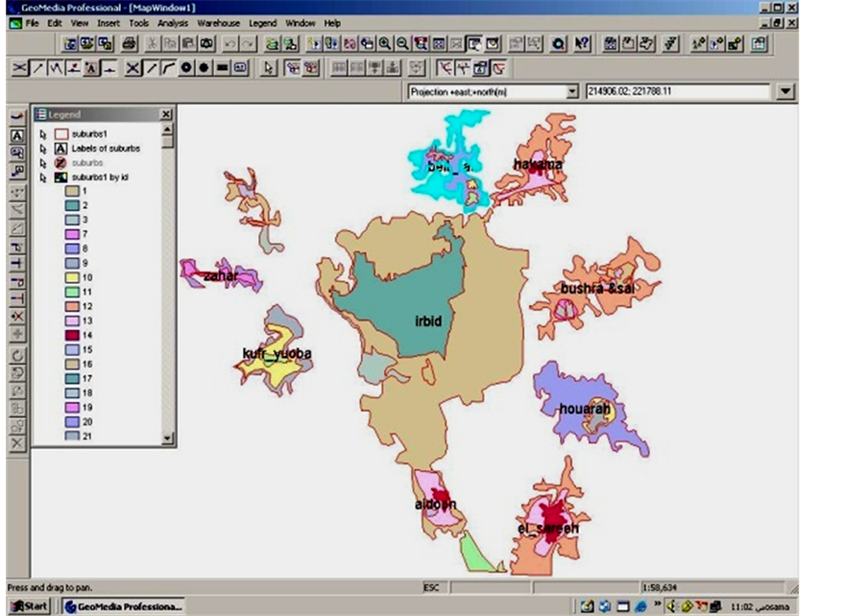Click the Undo arrow icon
866x616 pixels.
(x=230, y=43)
